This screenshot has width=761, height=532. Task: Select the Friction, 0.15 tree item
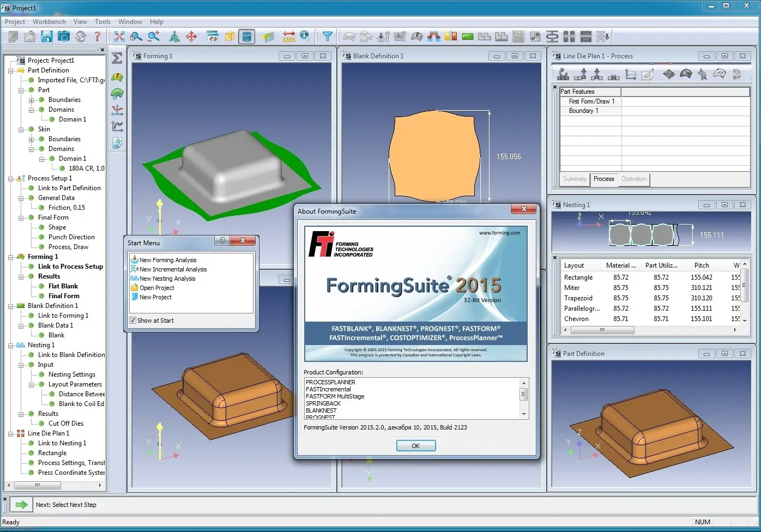coord(67,208)
